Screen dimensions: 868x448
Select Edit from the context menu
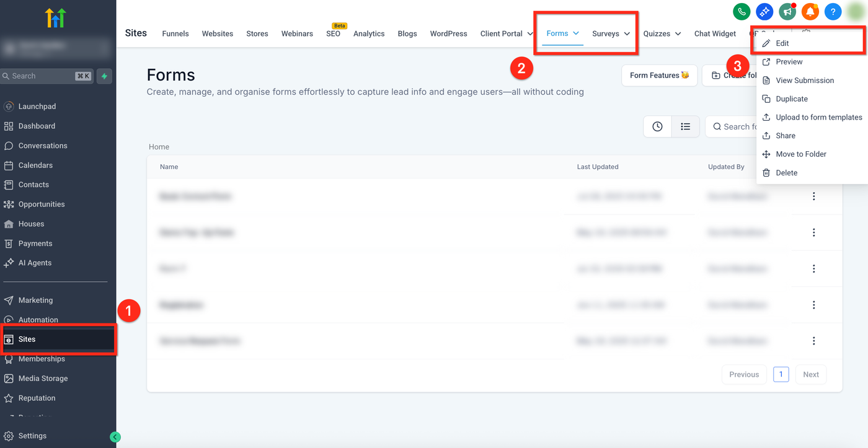click(782, 43)
